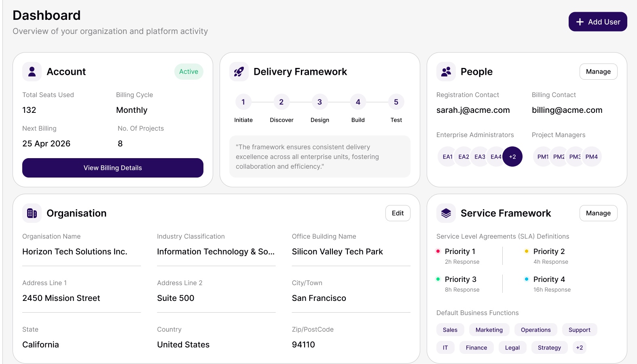Click the Account person icon
Viewport: 637px width, 364px height.
pyautogui.click(x=32, y=72)
